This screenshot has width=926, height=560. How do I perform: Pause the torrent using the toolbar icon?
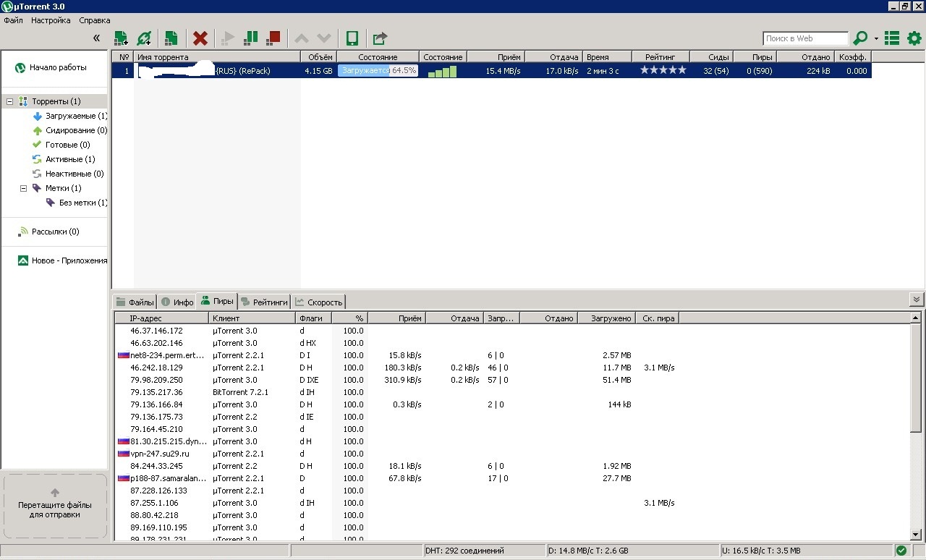pos(251,38)
